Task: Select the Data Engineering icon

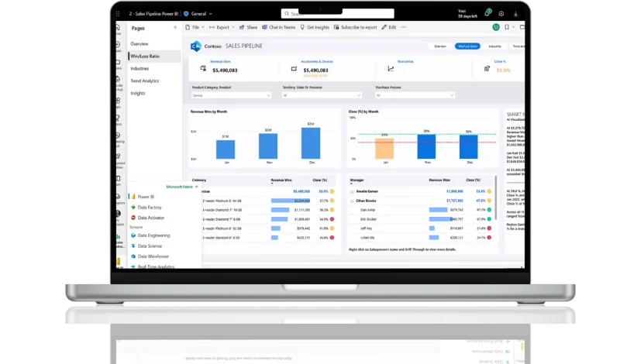Action: click(x=133, y=235)
